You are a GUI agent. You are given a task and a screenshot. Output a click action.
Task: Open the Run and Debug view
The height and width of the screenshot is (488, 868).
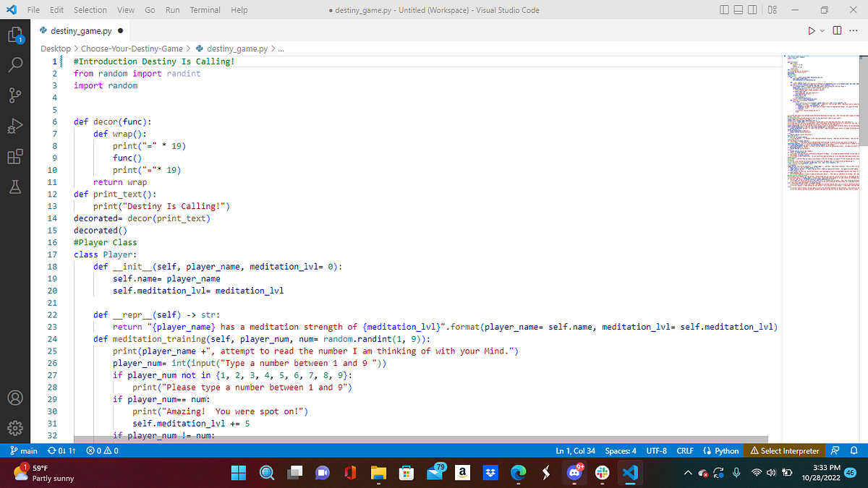coord(15,127)
